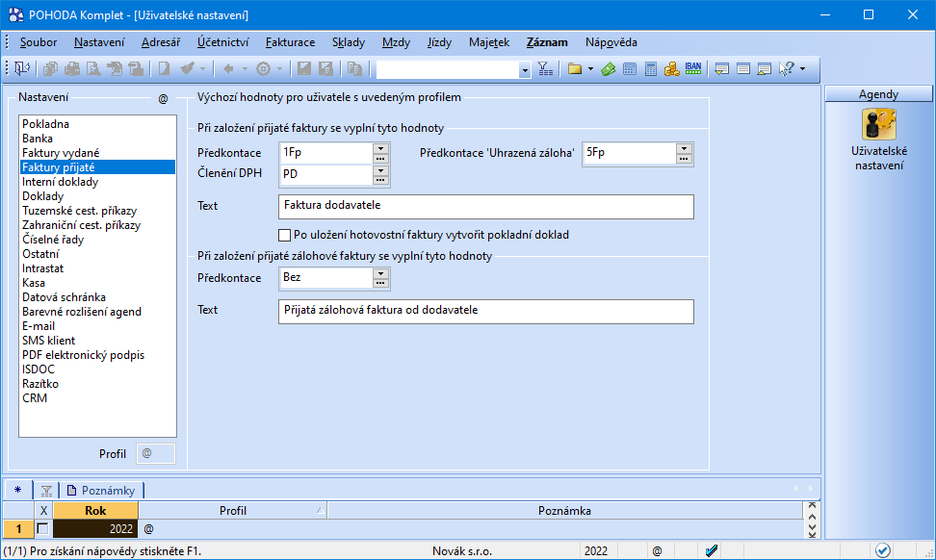Open the Soubor menu
The width and height of the screenshot is (936, 560).
(39, 42)
